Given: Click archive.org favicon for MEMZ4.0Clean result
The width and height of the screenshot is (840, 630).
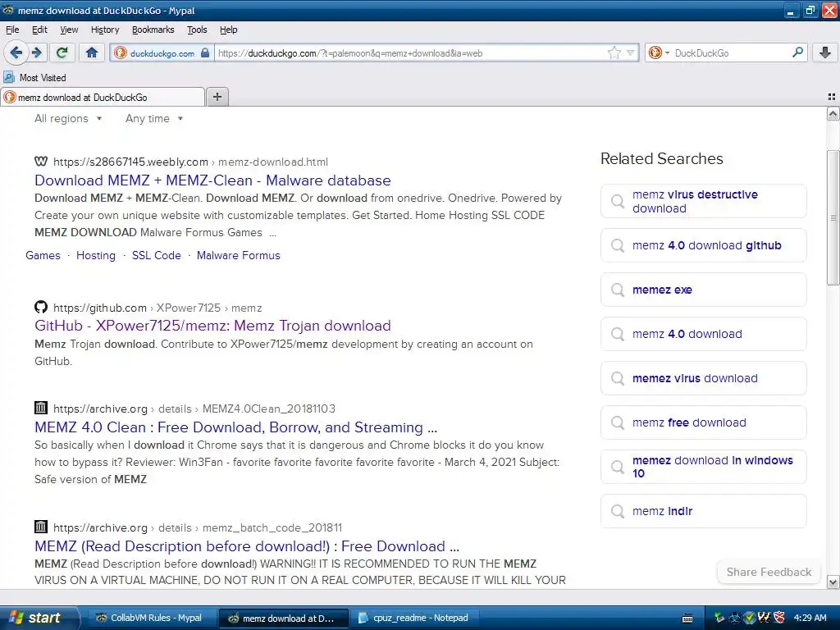Looking at the screenshot, I should tap(41, 408).
